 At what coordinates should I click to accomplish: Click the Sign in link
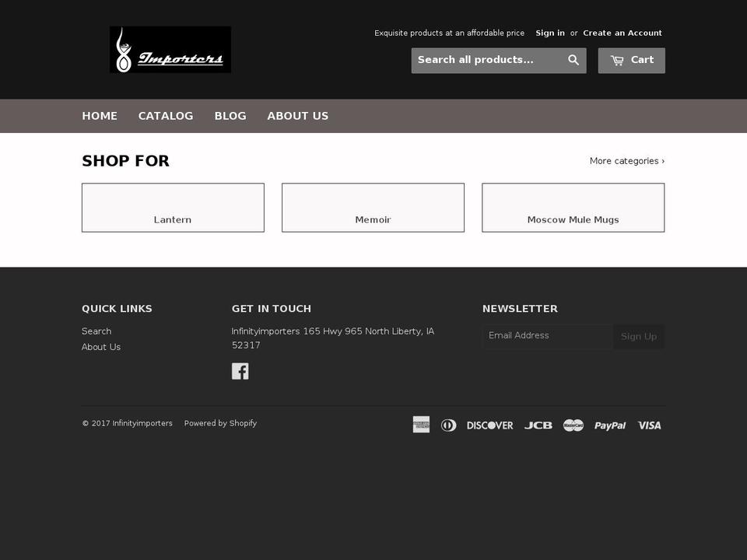tap(550, 33)
